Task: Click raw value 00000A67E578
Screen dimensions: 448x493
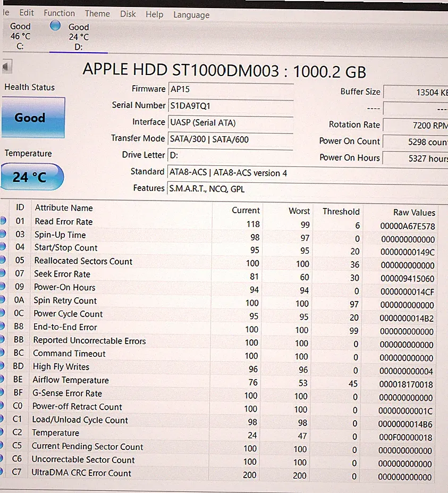Action: [x=408, y=227]
